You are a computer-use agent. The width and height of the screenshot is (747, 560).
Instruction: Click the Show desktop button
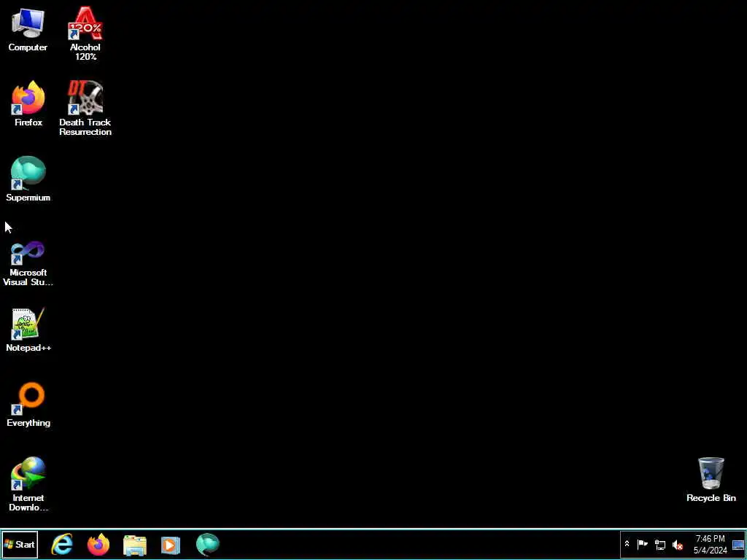point(738,545)
